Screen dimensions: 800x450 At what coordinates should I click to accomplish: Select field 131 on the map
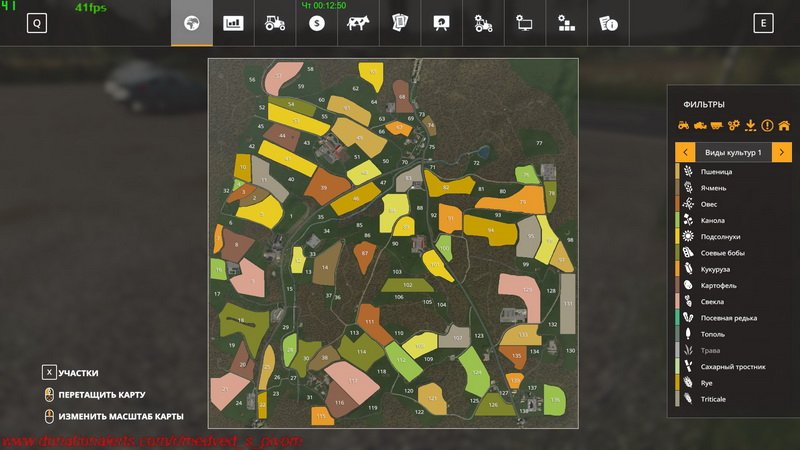click(x=567, y=303)
